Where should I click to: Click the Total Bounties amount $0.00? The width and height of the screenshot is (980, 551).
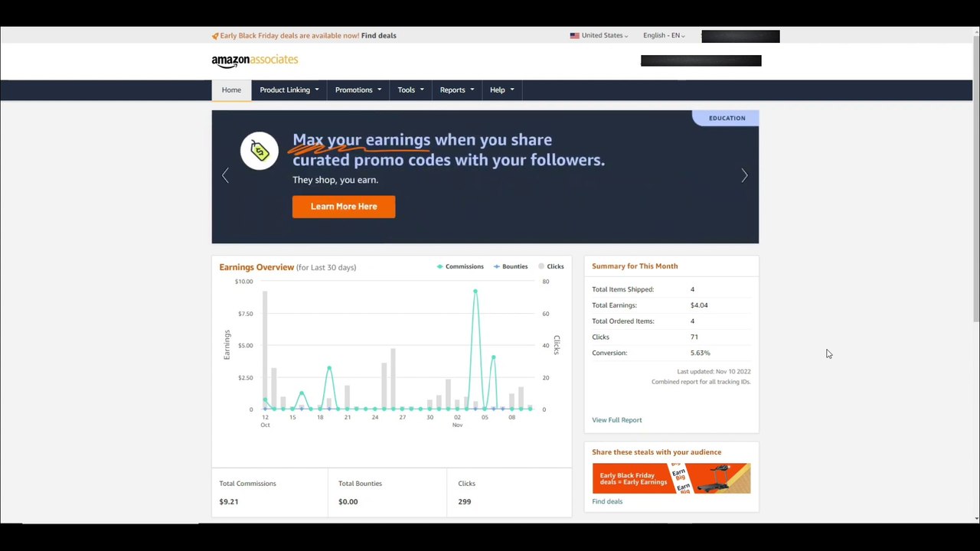point(348,502)
